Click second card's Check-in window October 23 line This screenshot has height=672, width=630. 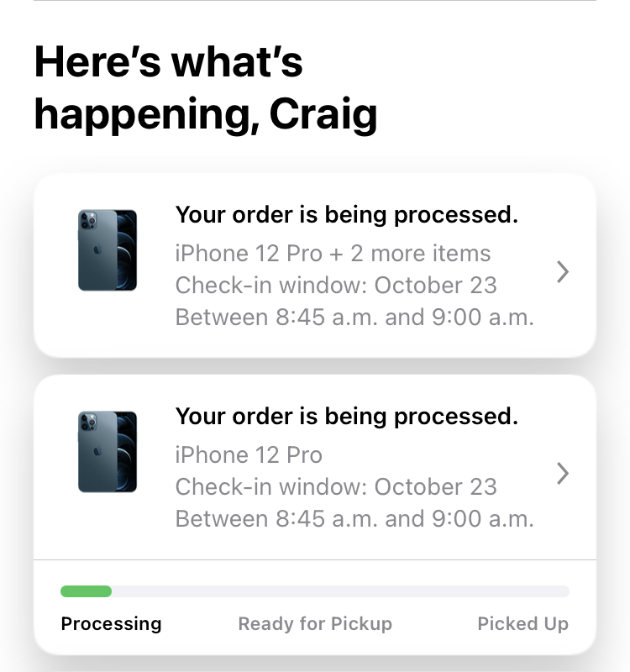tap(336, 486)
